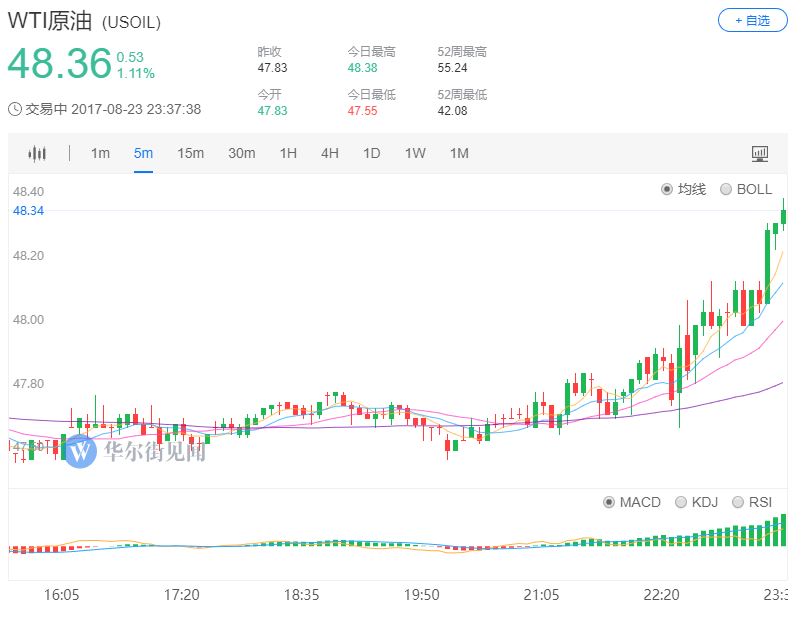Click the 今开 value 47.83
Image resolution: width=801 pixels, height=617 pixels.
[x=272, y=110]
